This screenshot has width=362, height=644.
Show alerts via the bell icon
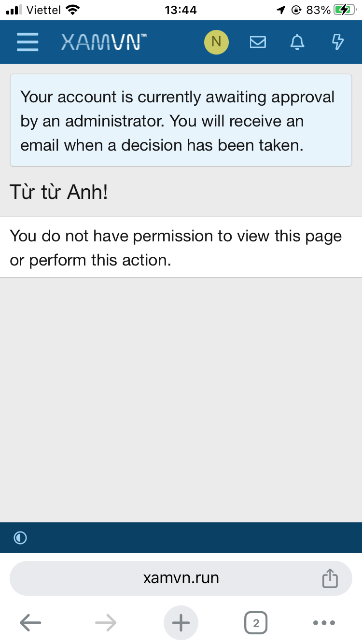pyautogui.click(x=297, y=42)
